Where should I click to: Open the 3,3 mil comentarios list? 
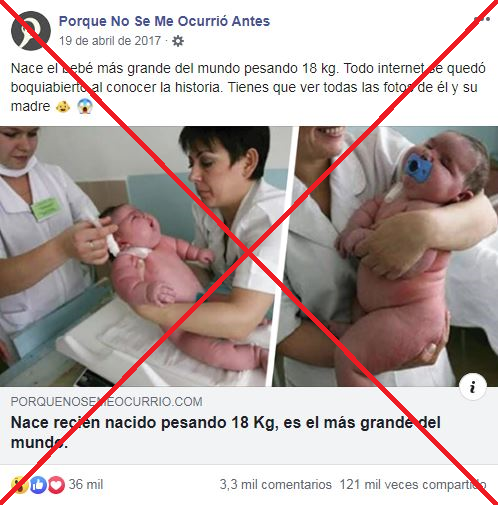275,485
